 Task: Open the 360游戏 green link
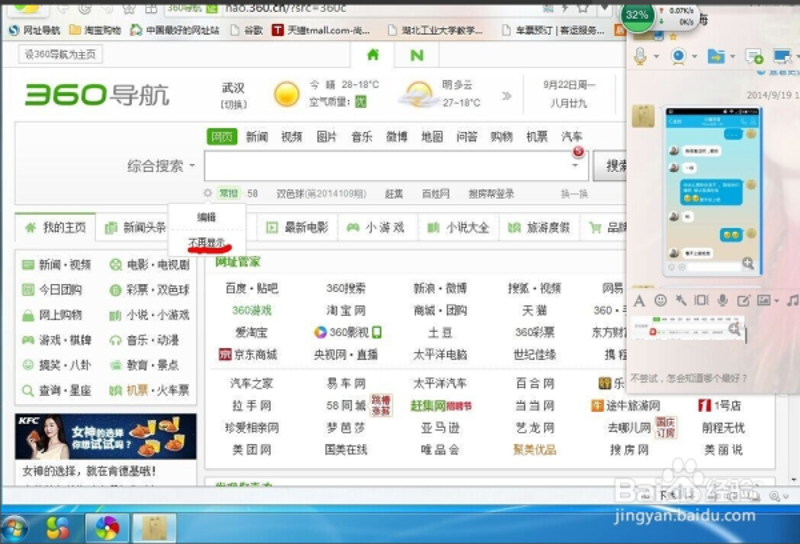tap(252, 310)
